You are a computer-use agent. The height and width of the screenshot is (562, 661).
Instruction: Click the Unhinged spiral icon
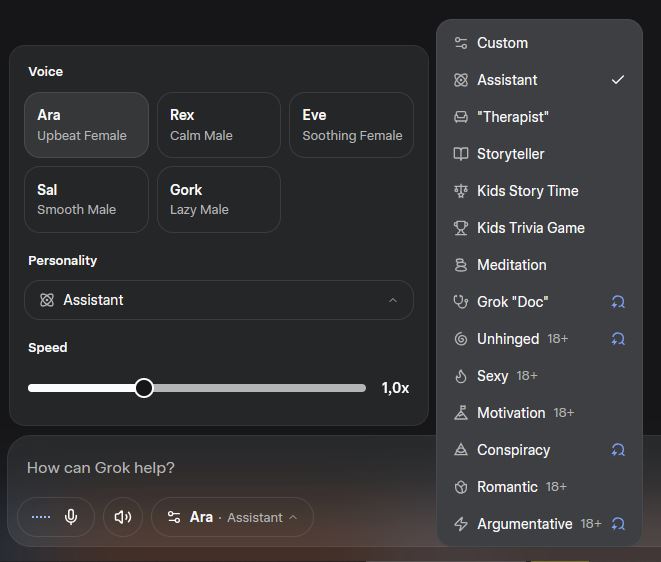(x=461, y=339)
